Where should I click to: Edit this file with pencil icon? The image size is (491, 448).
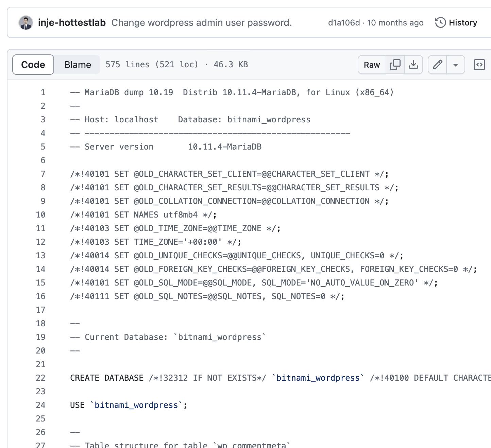(x=437, y=65)
